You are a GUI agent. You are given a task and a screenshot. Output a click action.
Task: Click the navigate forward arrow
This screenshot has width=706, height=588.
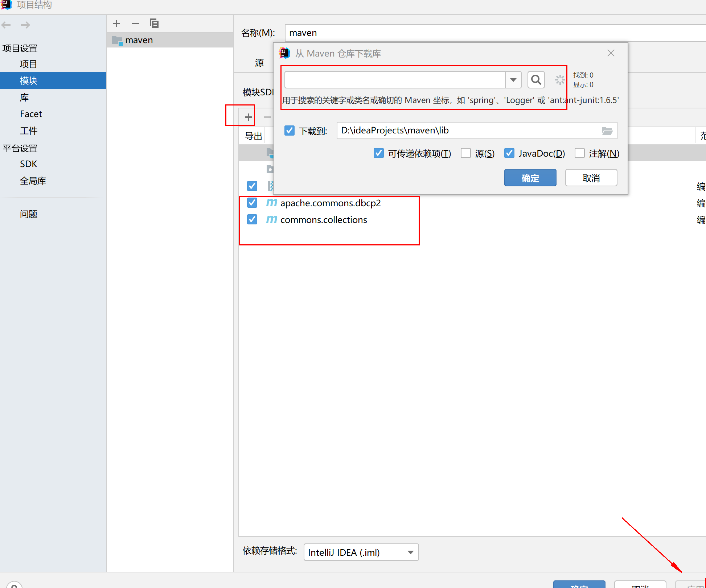tap(25, 25)
